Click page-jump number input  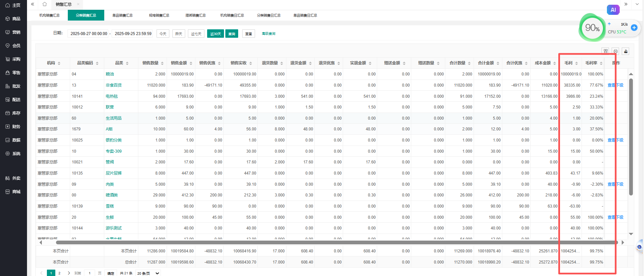(x=90, y=273)
